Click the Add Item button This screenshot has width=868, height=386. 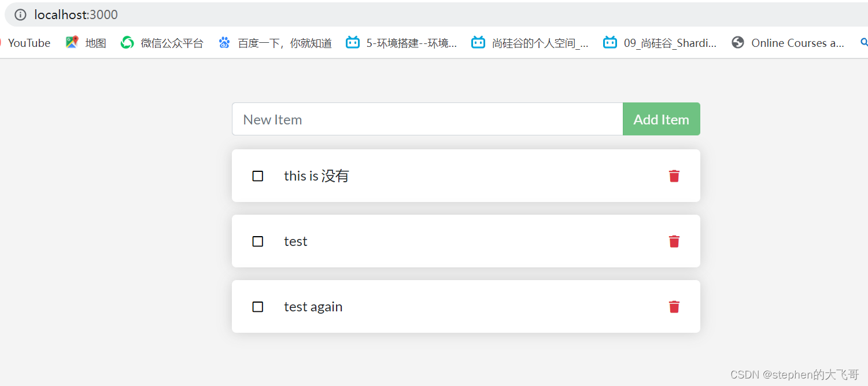662,119
